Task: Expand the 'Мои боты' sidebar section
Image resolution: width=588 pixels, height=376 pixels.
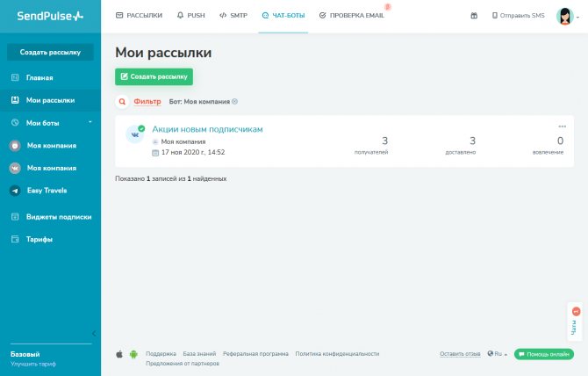Action: (x=90, y=122)
